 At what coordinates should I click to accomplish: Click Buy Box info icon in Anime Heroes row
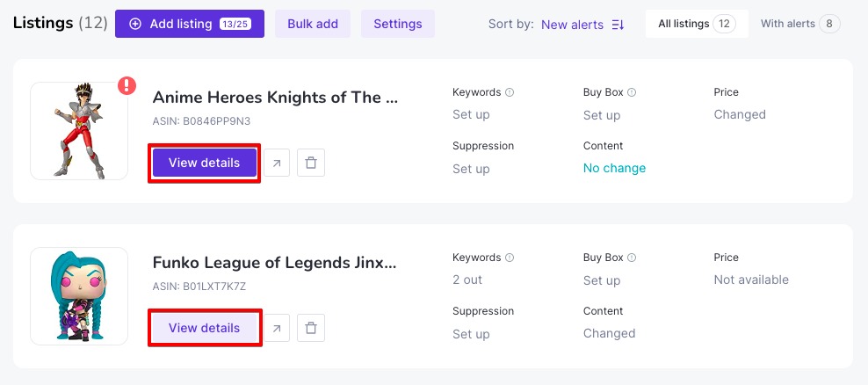tap(632, 92)
